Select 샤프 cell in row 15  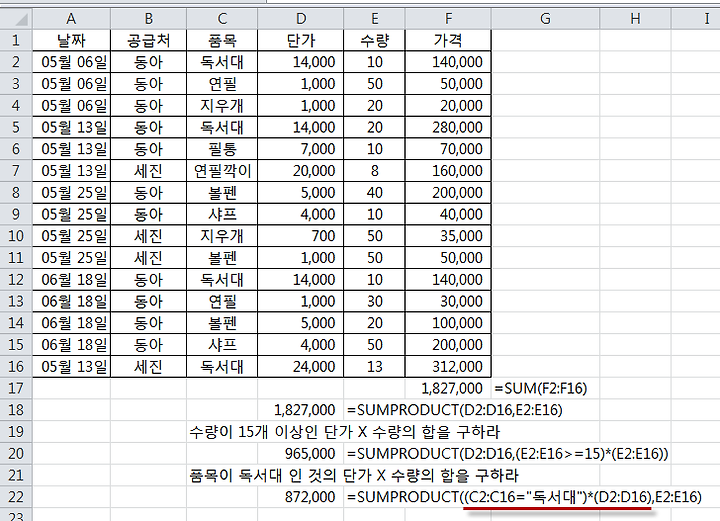click(x=222, y=345)
